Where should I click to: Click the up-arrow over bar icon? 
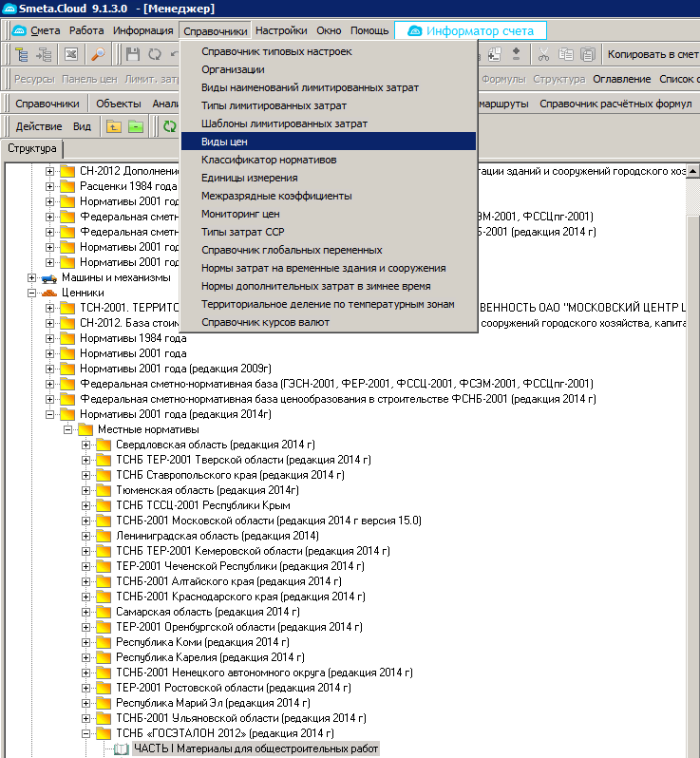point(517,55)
